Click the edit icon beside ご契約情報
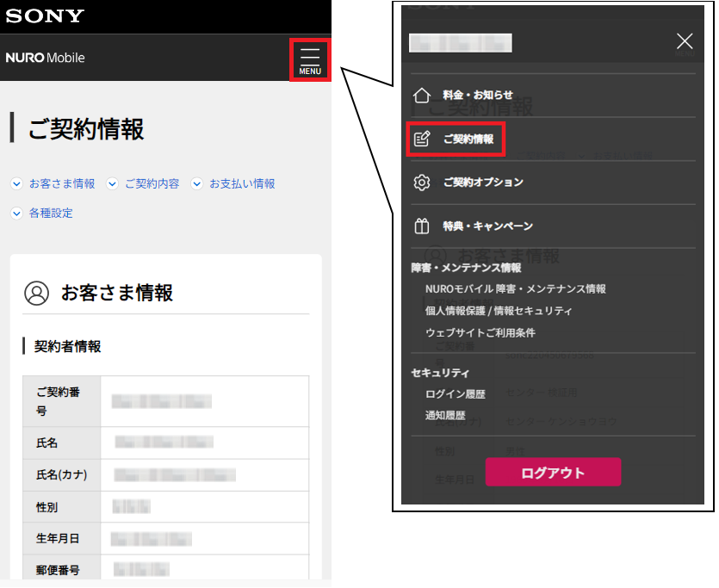Viewport: 719px width, 588px height. coord(421,139)
